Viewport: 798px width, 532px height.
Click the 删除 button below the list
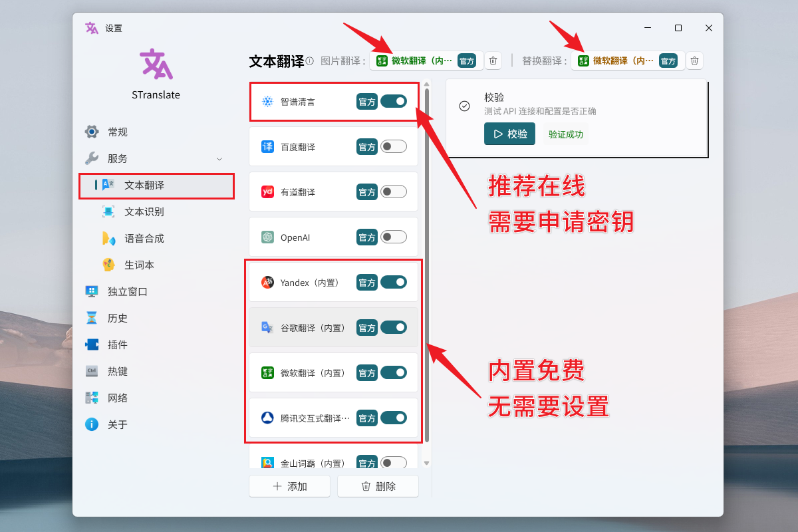[378, 486]
